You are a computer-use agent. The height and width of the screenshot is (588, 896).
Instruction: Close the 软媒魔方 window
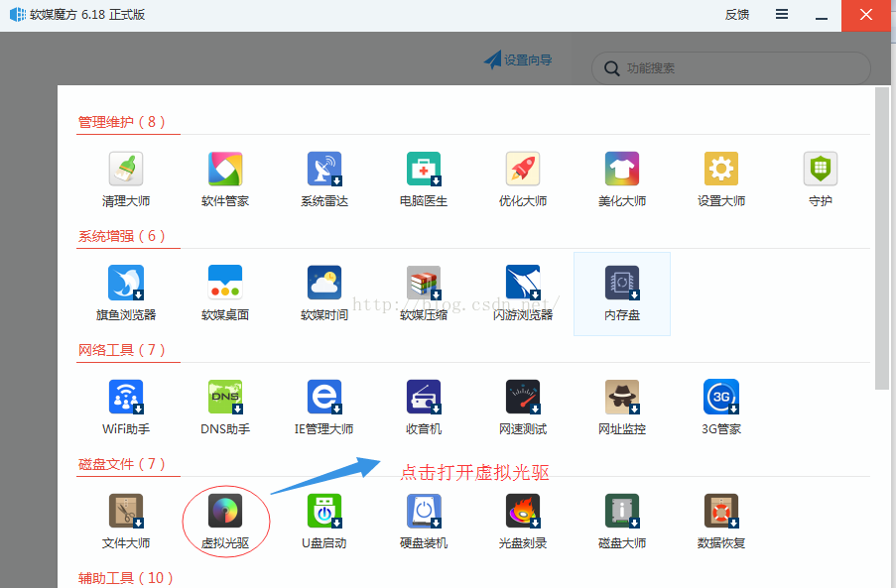click(865, 16)
